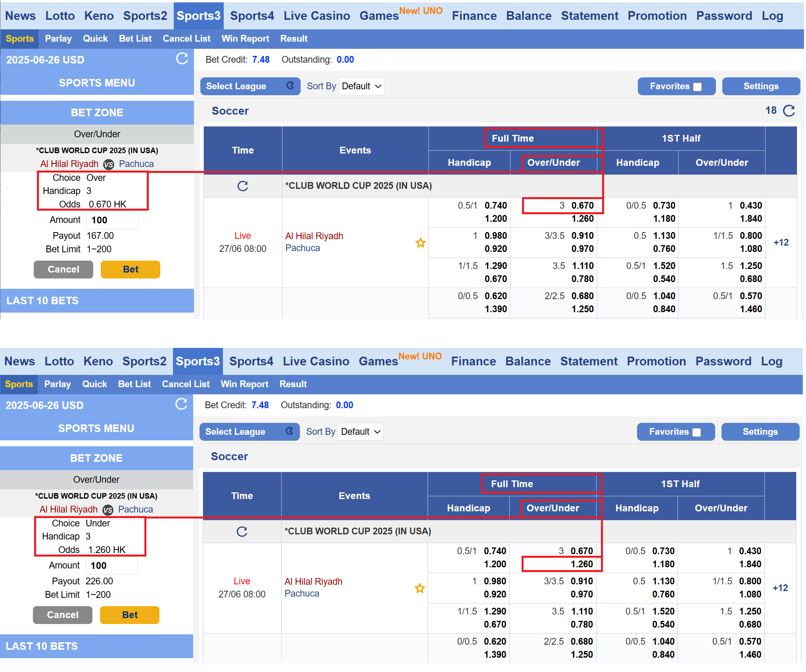Cancel the Over bet slip
This screenshot has height=672, width=806.
(x=63, y=269)
